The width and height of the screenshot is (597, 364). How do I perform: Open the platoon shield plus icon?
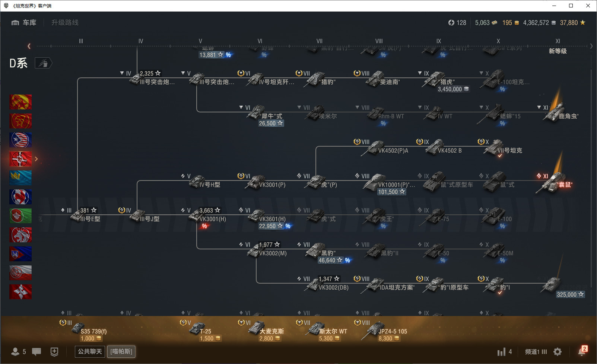pos(54,351)
